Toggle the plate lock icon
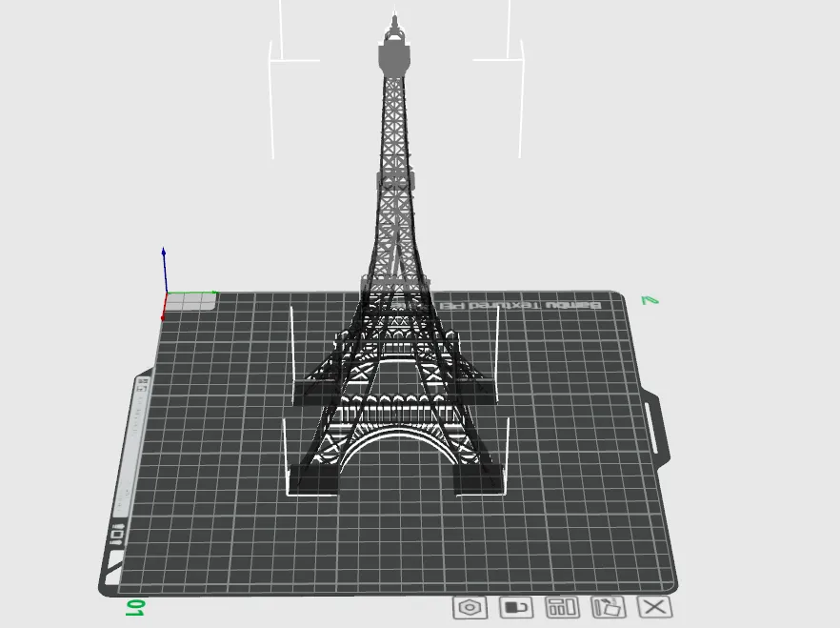 pos(516,608)
